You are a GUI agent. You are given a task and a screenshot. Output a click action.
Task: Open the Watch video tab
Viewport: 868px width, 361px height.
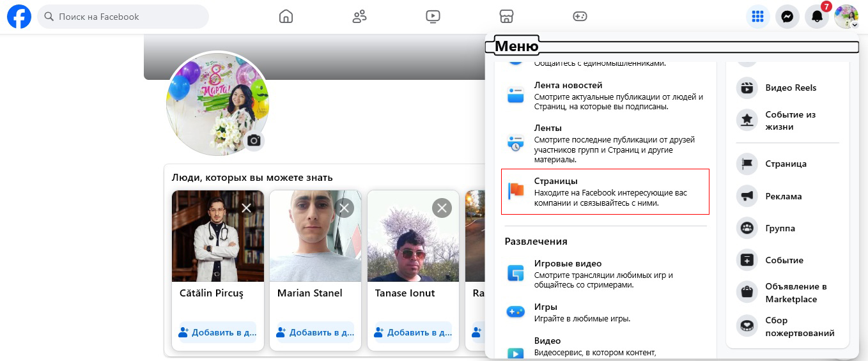(x=433, y=17)
